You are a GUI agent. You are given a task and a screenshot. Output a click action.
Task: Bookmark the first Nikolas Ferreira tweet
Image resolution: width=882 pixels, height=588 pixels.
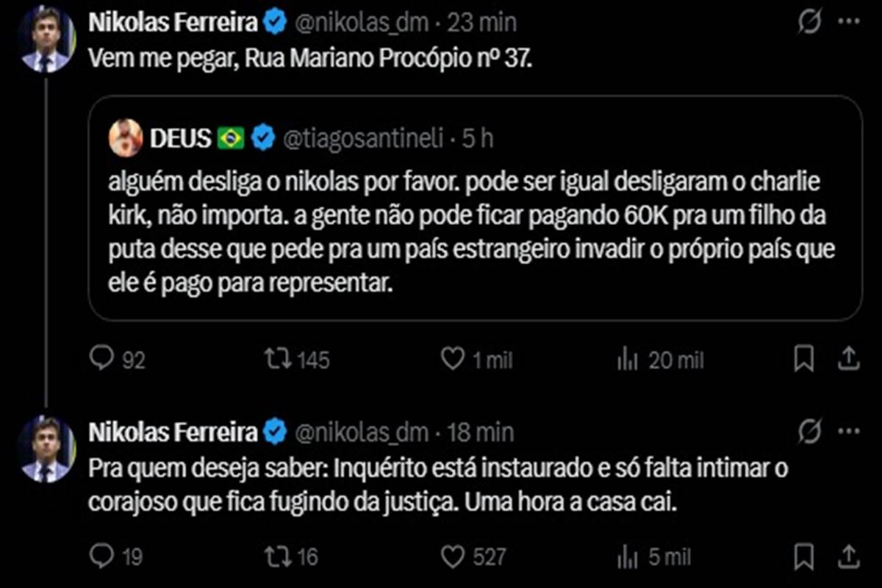[x=804, y=359]
